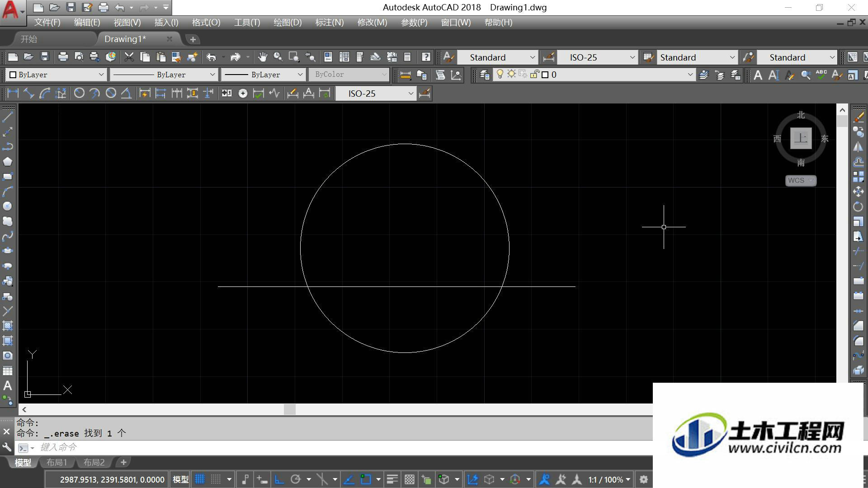Click the Diameter dimension tool
868x488 pixels.
click(111, 93)
